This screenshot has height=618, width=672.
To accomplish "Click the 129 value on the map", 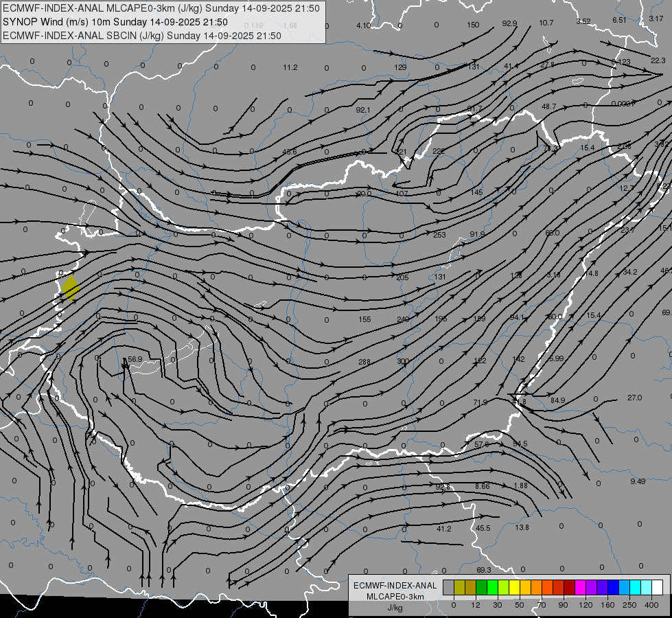I will pos(400,67).
